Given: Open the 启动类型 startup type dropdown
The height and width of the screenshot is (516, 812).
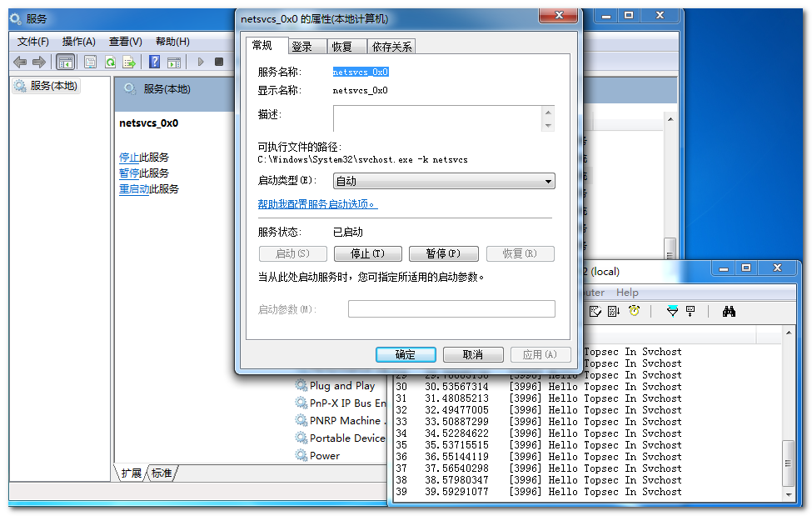Looking at the screenshot, I should click(x=444, y=181).
